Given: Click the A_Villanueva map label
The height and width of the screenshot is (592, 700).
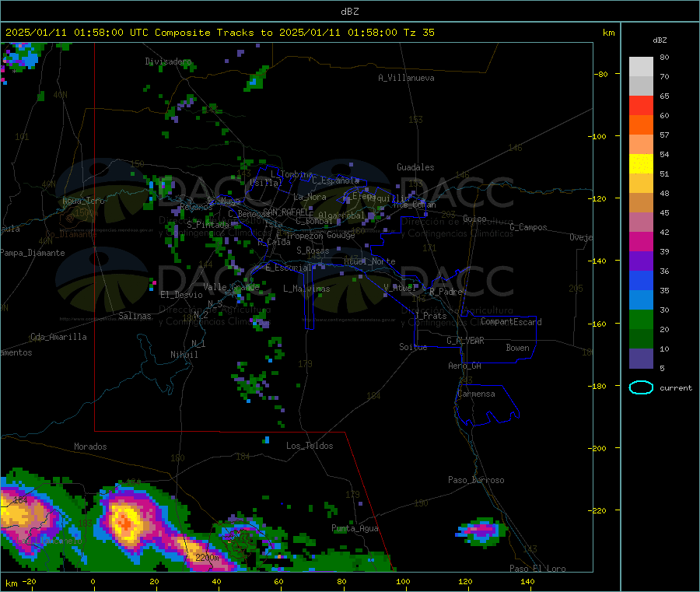Looking at the screenshot, I should click(x=406, y=78).
